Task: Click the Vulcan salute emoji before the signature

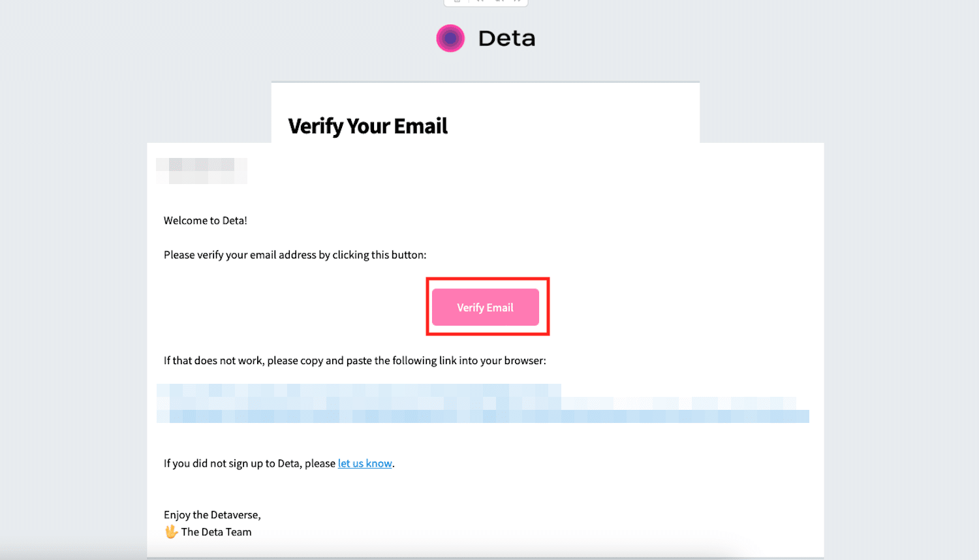Action: pyautogui.click(x=171, y=532)
